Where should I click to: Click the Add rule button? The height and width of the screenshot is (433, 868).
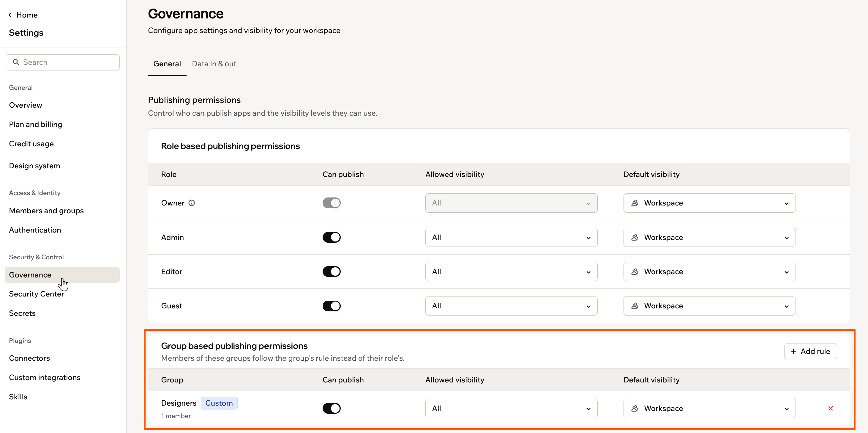(x=810, y=352)
